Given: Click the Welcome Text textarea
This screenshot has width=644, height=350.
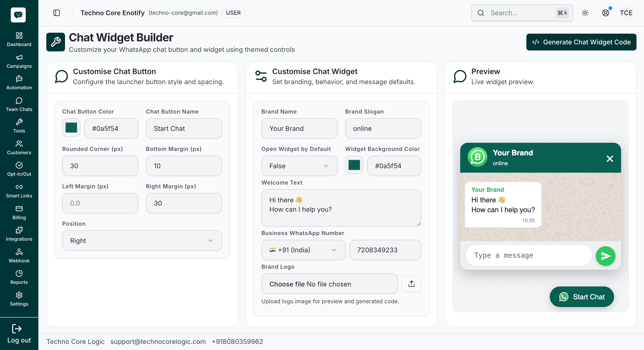Looking at the screenshot, I should (341, 208).
